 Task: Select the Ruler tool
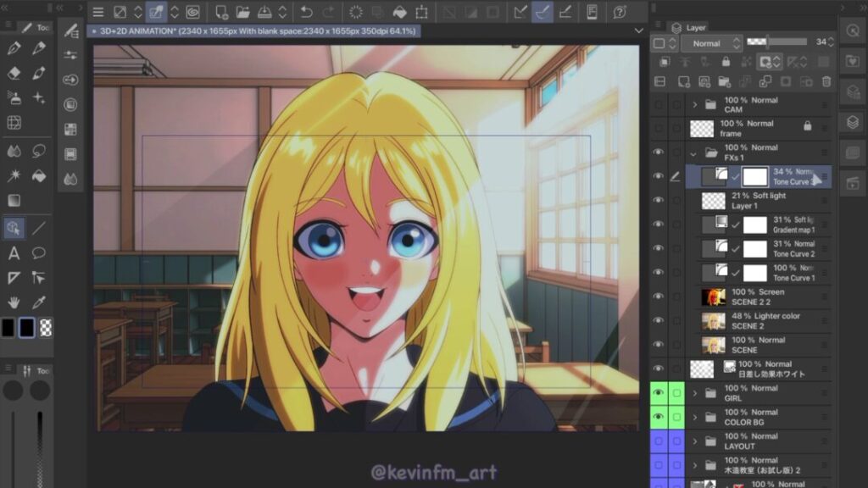coord(14,277)
